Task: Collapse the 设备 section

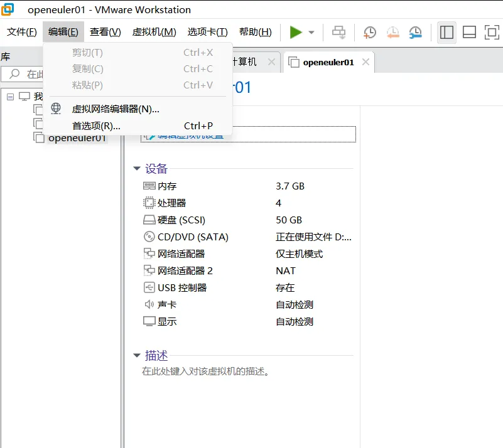Action: tap(137, 168)
